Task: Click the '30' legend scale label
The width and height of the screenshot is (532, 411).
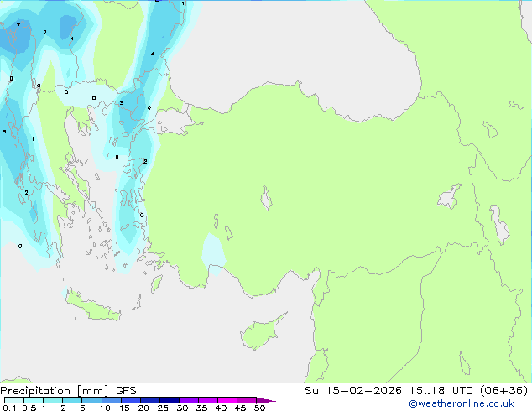Action: (x=183, y=408)
